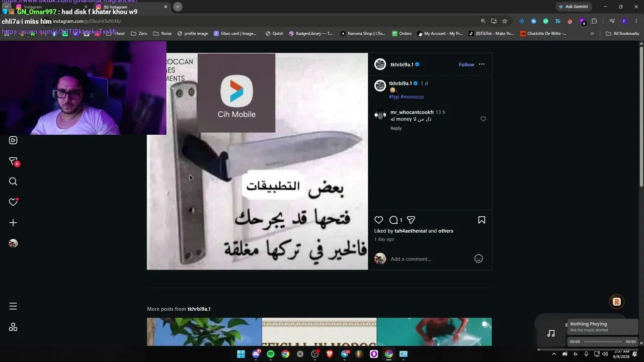644x362 pixels.
Task: Open the Naroma Shop bookmark
Action: pyautogui.click(x=363, y=34)
